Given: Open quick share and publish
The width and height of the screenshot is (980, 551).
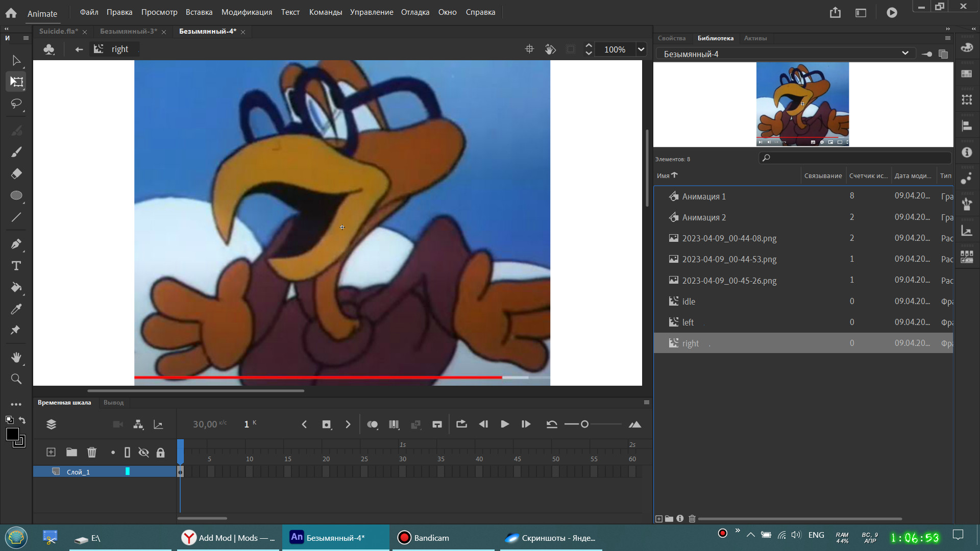Looking at the screenshot, I should pos(835,12).
